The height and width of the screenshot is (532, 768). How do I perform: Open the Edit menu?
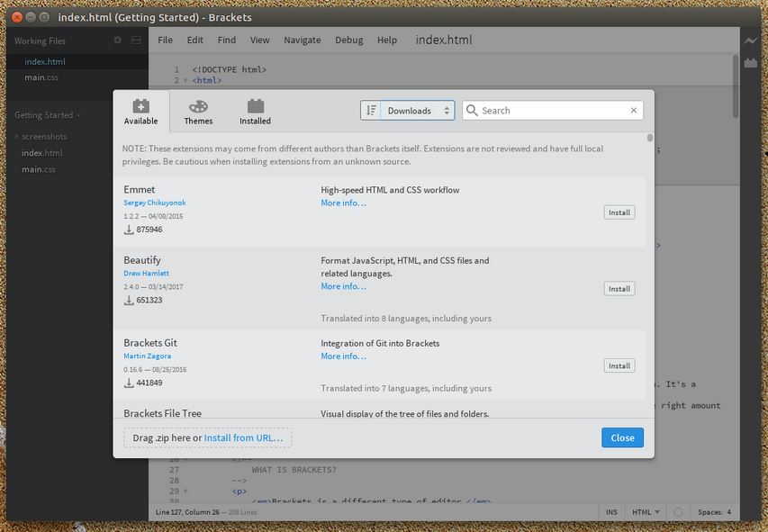point(195,41)
